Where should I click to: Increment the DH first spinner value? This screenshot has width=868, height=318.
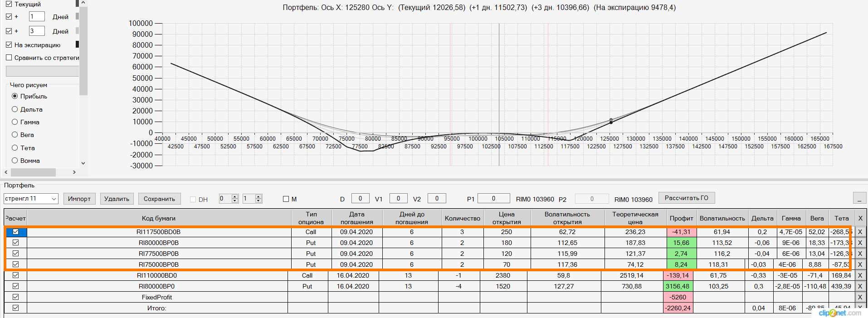point(235,196)
